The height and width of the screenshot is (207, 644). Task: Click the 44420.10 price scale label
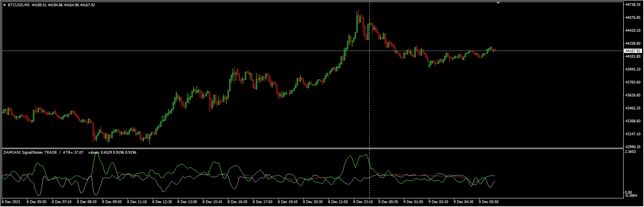(633, 30)
